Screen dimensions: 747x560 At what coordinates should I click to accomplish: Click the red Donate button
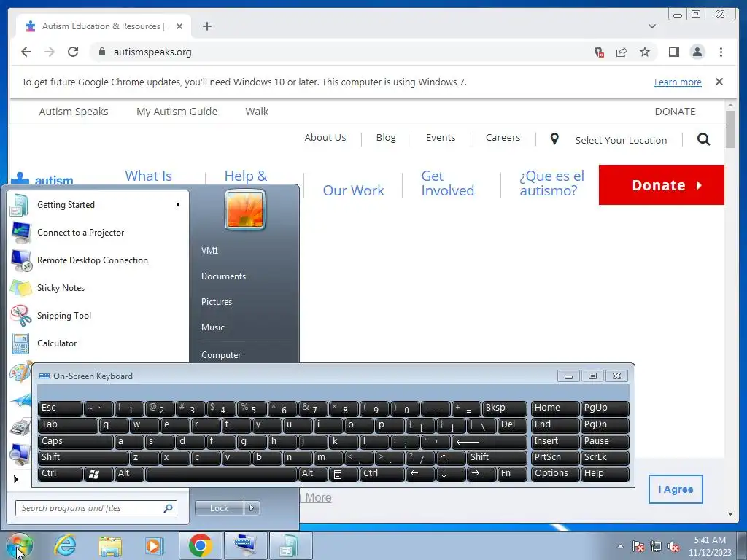point(661,184)
